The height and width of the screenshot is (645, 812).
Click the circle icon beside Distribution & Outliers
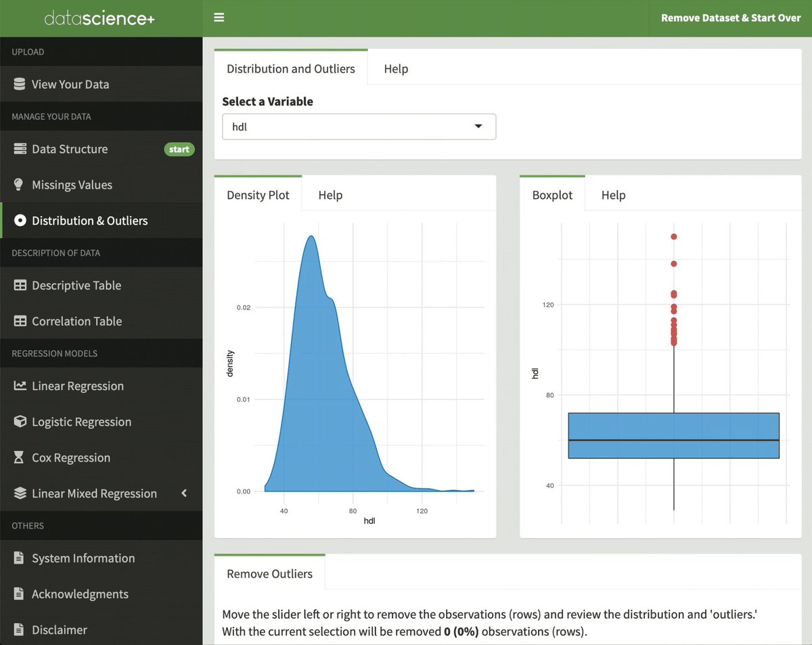point(20,221)
